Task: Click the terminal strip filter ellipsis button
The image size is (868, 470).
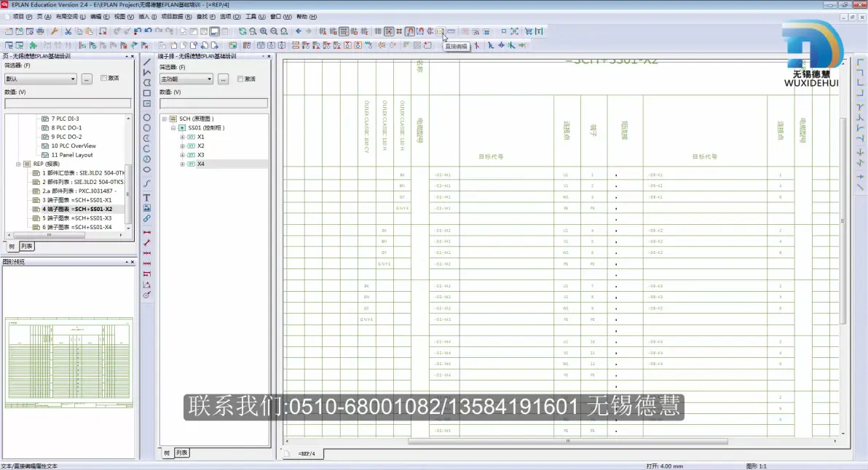Action: 223,79
